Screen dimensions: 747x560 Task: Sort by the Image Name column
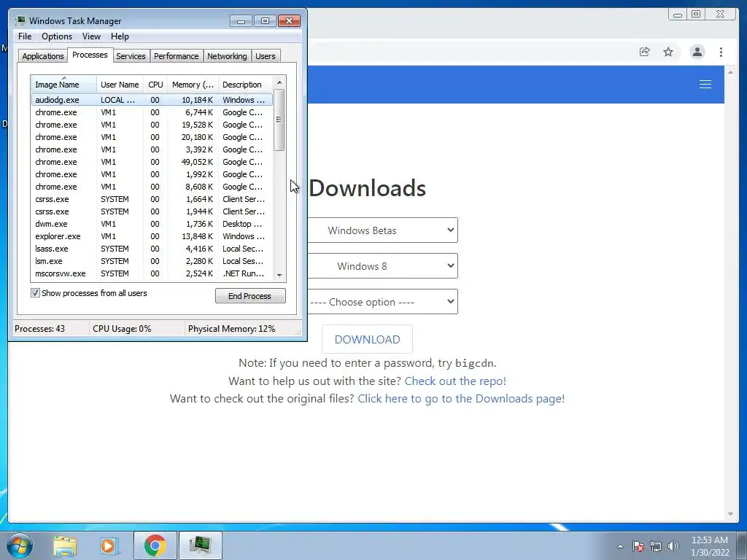[x=64, y=85]
